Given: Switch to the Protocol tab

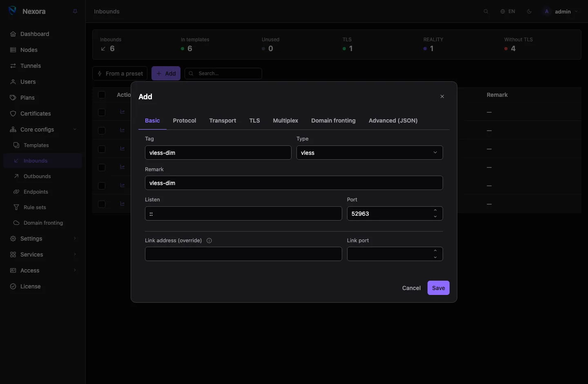Looking at the screenshot, I should (x=185, y=121).
